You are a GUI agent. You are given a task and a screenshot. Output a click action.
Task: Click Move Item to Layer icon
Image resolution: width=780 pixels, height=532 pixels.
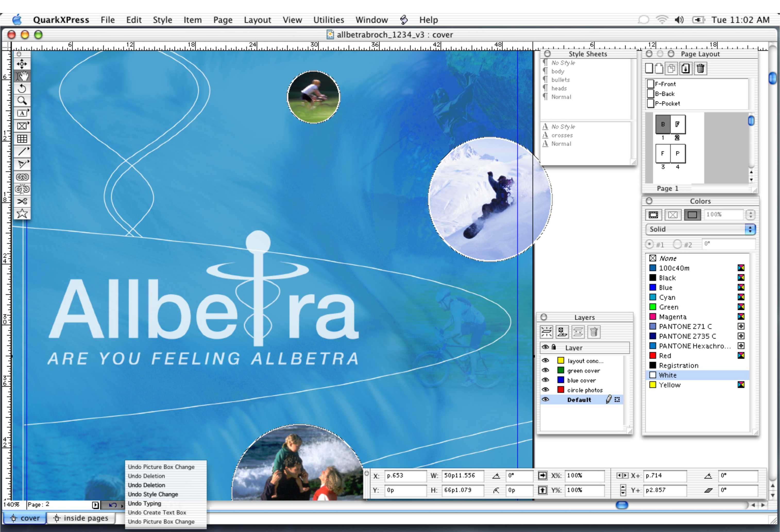pyautogui.click(x=562, y=332)
